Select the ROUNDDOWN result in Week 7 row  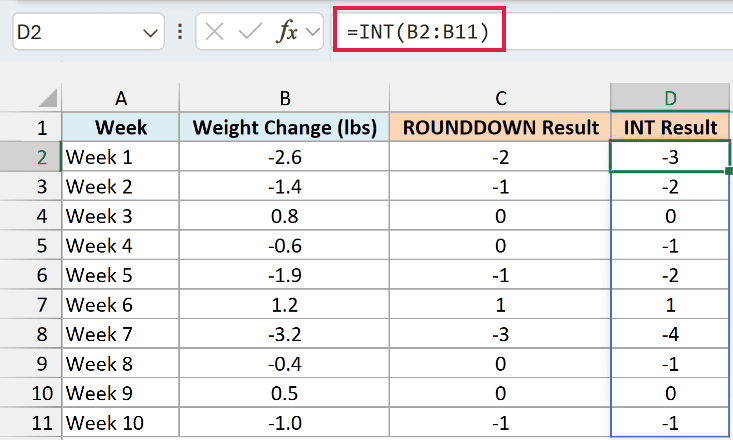click(500, 334)
